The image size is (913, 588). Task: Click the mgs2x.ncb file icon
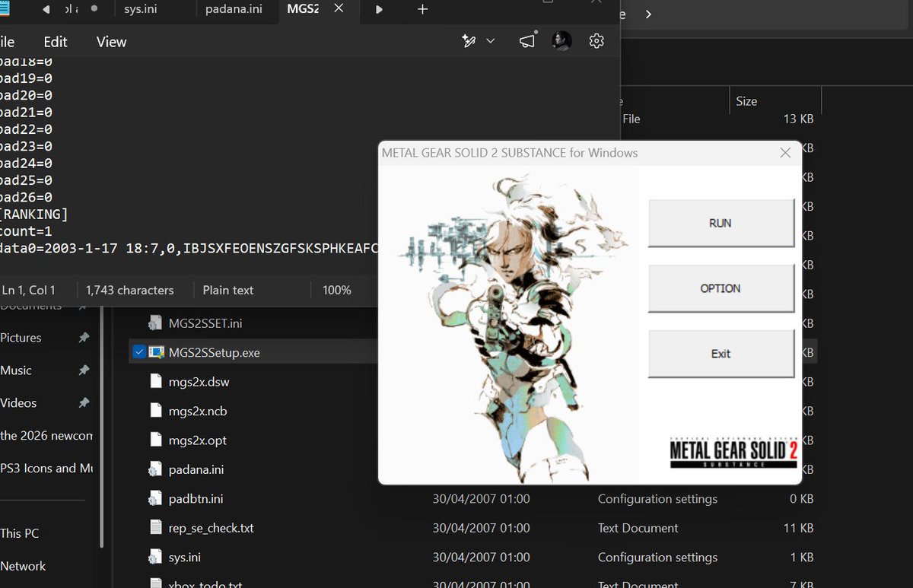click(x=155, y=411)
